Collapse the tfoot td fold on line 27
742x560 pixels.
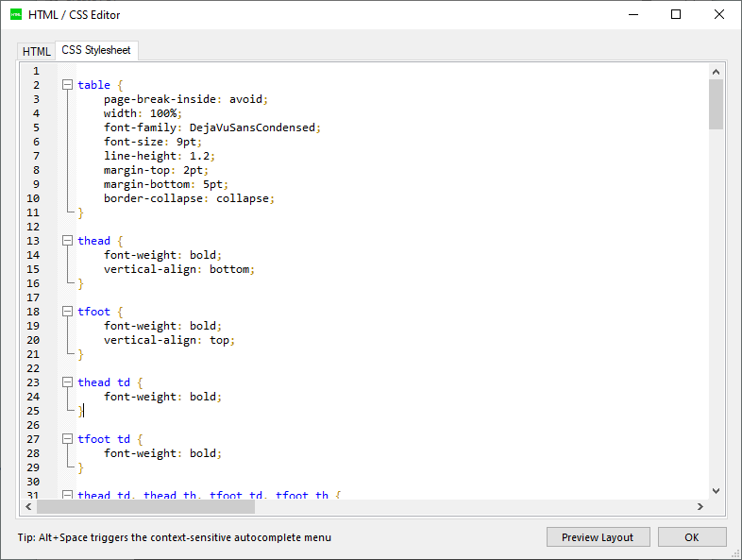point(68,439)
